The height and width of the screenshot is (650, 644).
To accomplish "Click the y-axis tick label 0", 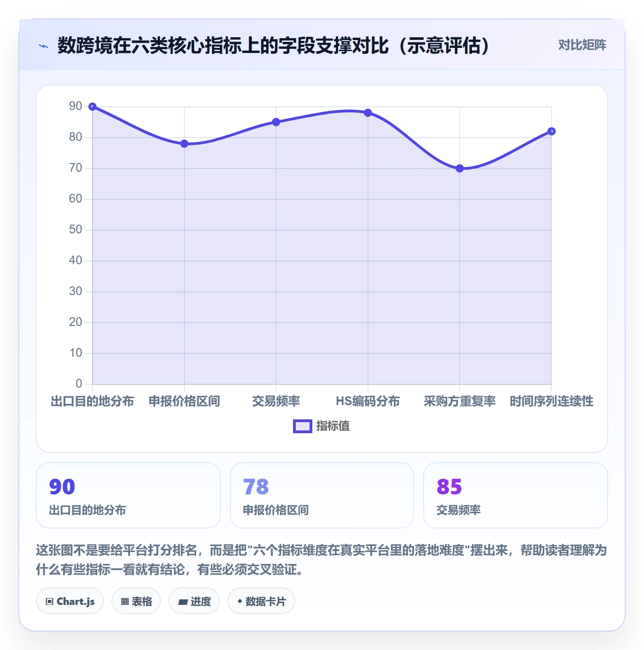I will coord(79,384).
